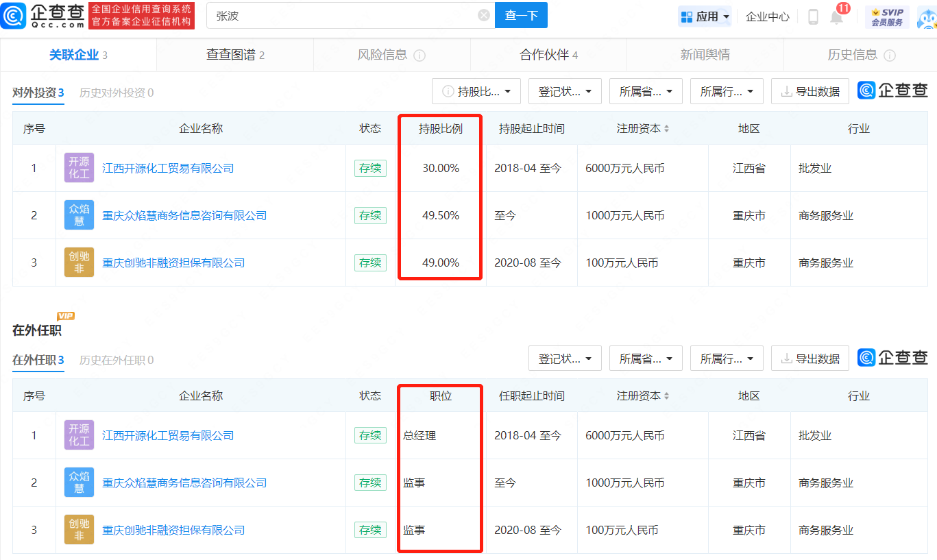Sort 注册资本 column in the 在外任职 table
This screenshot has height=560, width=937.
666,396
